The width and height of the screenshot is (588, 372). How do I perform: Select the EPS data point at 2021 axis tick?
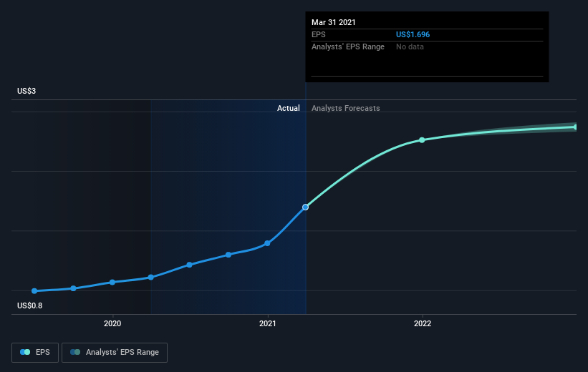[x=267, y=243]
